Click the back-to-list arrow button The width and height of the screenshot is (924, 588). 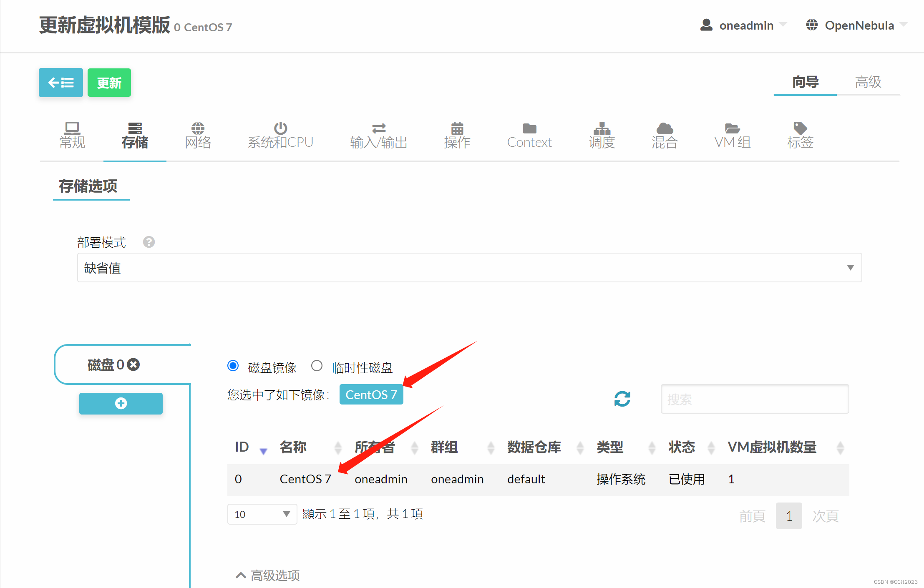point(60,83)
